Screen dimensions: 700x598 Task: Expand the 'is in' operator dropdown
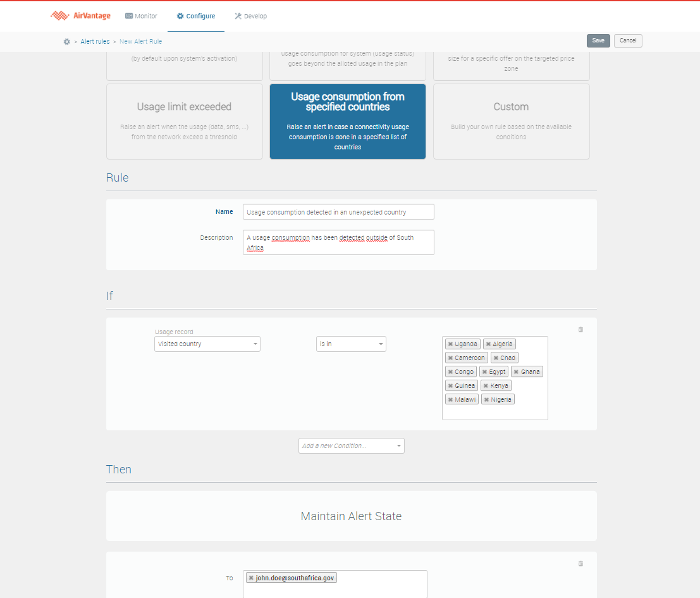pos(351,344)
